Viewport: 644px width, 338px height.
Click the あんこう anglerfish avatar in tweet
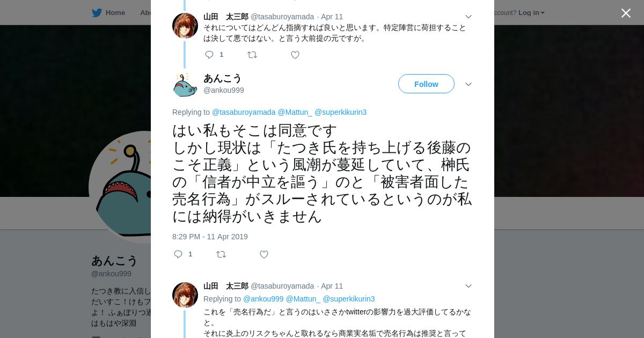pyautogui.click(x=185, y=84)
